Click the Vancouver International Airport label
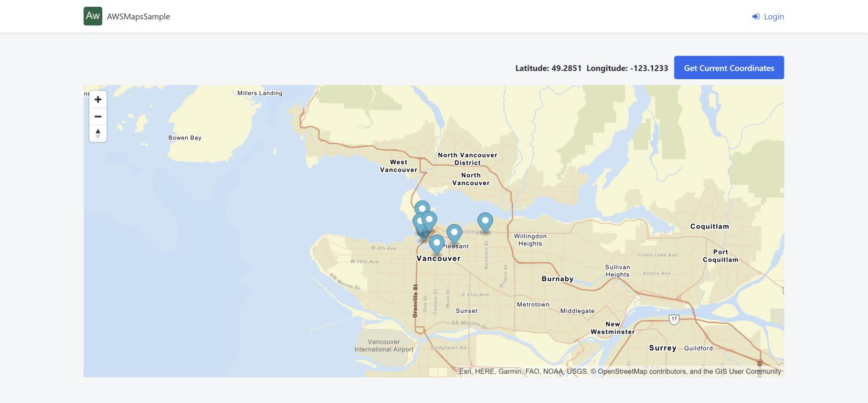Viewport: 868px width, 403px height. [384, 345]
